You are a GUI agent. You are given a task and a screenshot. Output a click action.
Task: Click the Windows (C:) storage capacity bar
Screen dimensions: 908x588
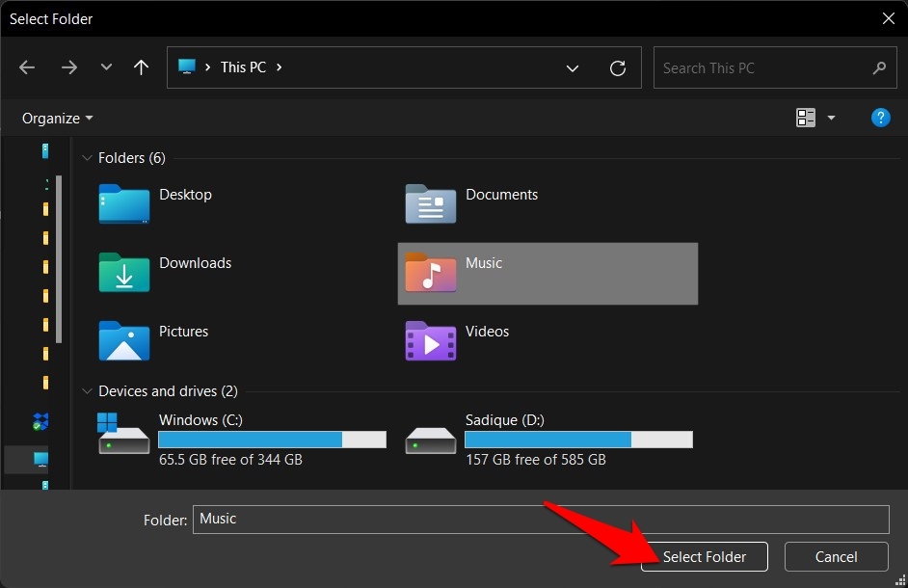tap(272, 439)
